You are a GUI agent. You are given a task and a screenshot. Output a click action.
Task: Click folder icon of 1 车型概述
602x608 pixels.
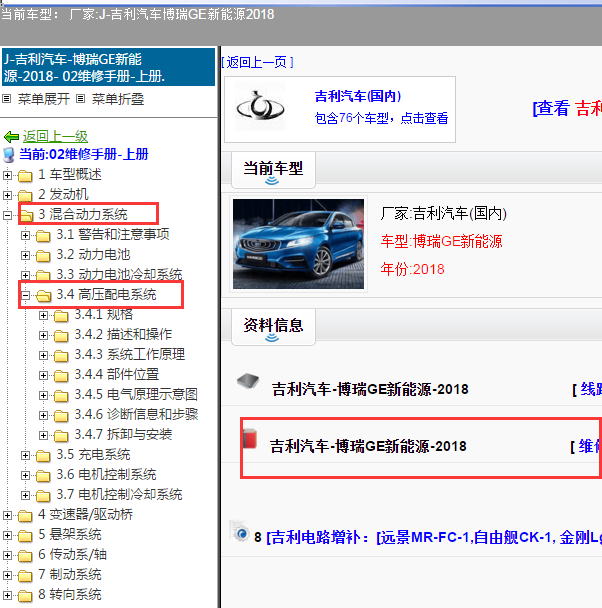[25, 176]
